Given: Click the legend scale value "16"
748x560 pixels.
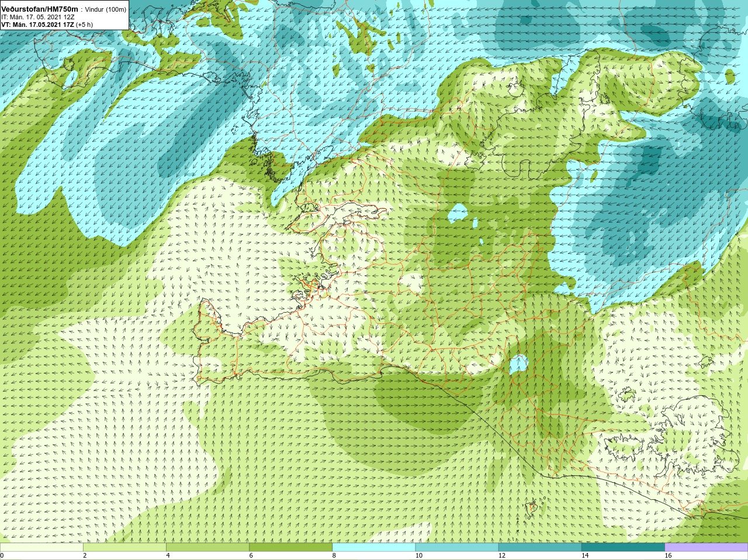Looking at the screenshot, I should (x=669, y=556).
